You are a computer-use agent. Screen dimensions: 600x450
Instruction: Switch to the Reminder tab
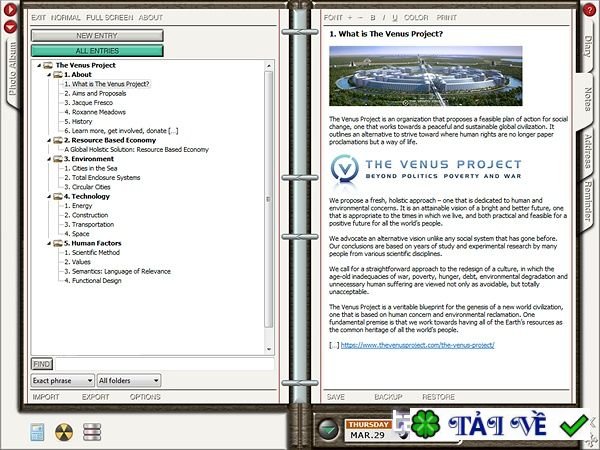[x=589, y=202]
